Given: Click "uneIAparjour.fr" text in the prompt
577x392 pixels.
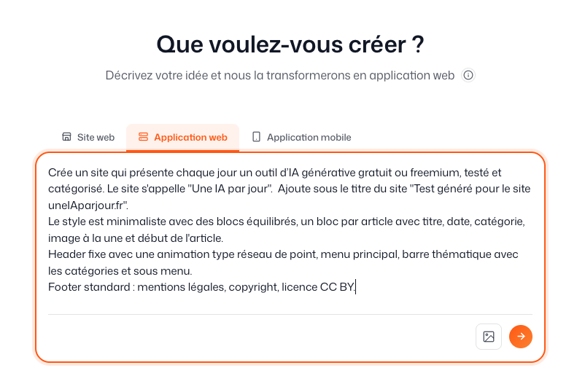Looking at the screenshot, I should pos(87,205).
